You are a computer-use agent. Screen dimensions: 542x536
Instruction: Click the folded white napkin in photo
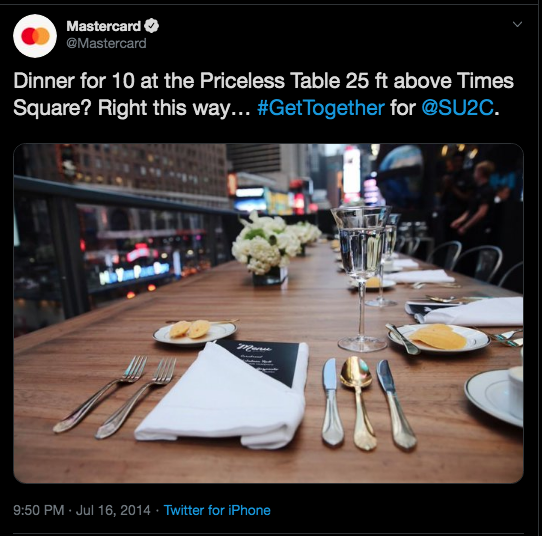coord(221,397)
